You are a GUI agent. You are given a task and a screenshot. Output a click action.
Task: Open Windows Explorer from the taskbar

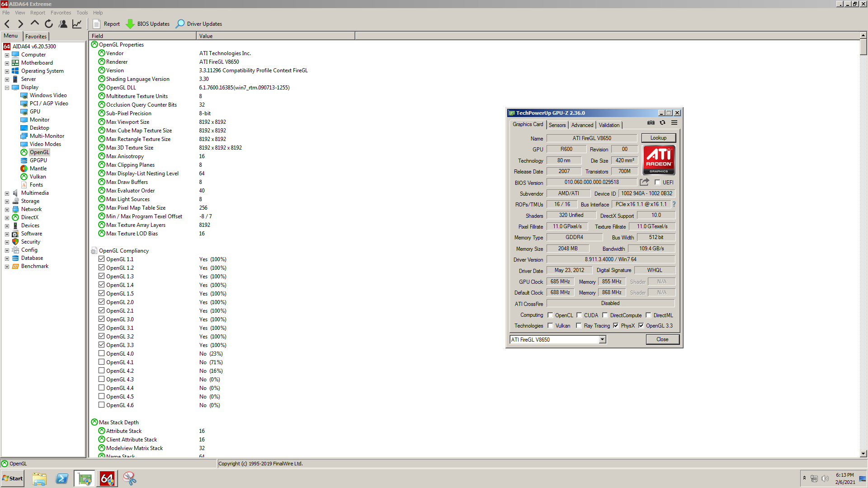point(39,479)
